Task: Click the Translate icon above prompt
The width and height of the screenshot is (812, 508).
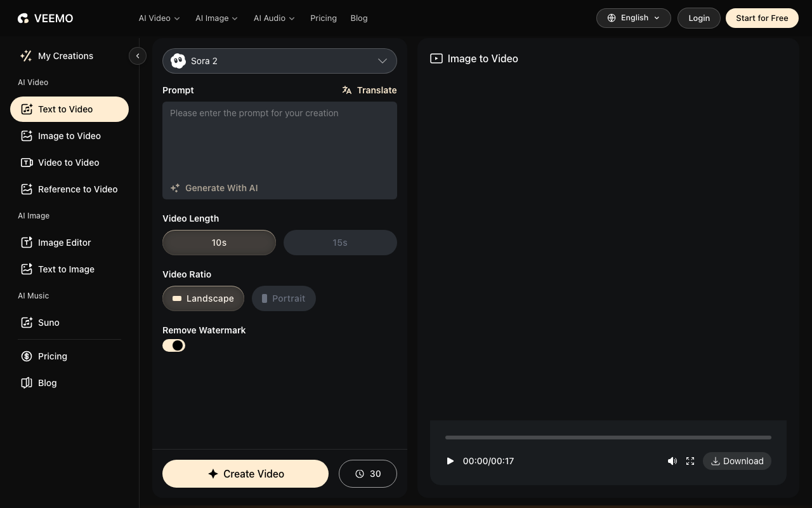Action: [x=347, y=90]
